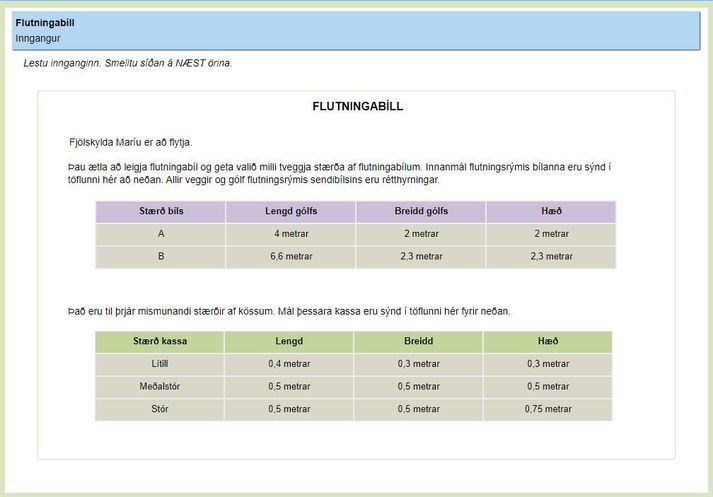
Task: Select the cell '4 metrar' for van A
Action: pos(291,234)
